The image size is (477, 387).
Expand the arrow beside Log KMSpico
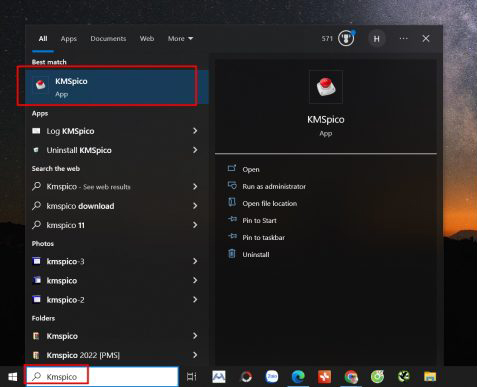[x=195, y=131]
